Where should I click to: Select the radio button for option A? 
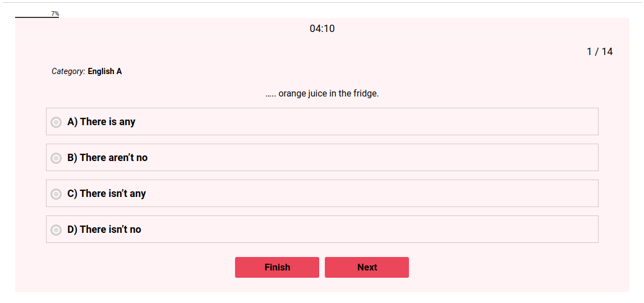pyautogui.click(x=56, y=122)
